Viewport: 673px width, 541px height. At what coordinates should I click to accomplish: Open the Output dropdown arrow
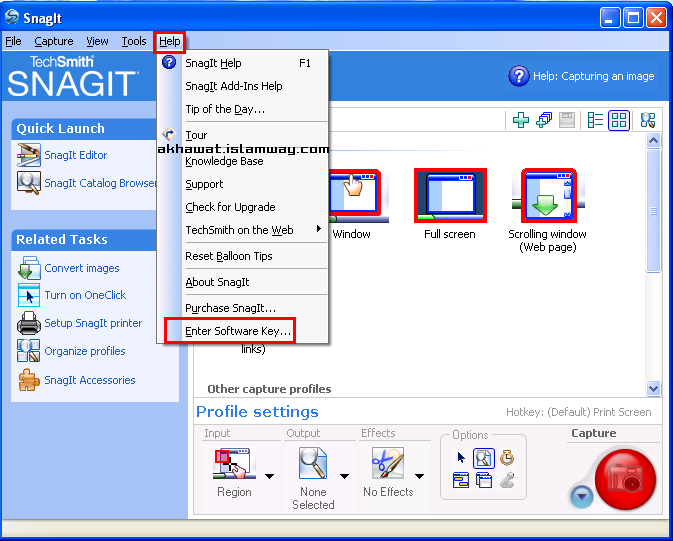coord(344,476)
